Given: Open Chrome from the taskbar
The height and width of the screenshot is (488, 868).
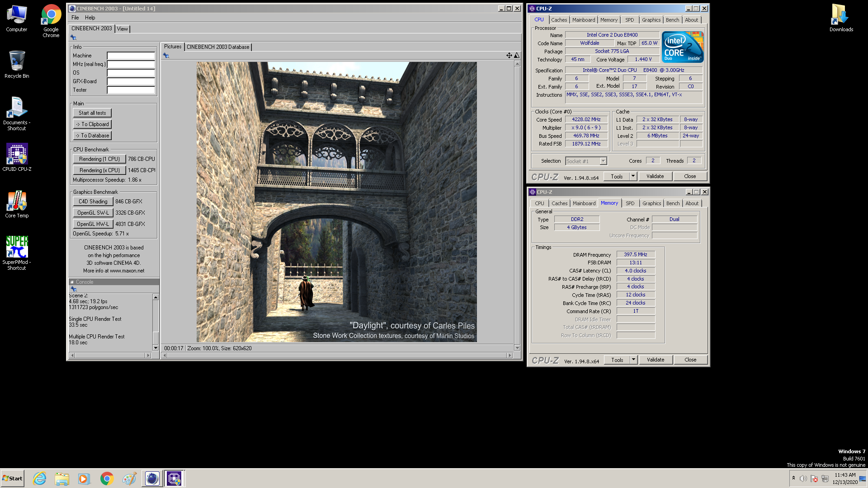Looking at the screenshot, I should coord(107,479).
